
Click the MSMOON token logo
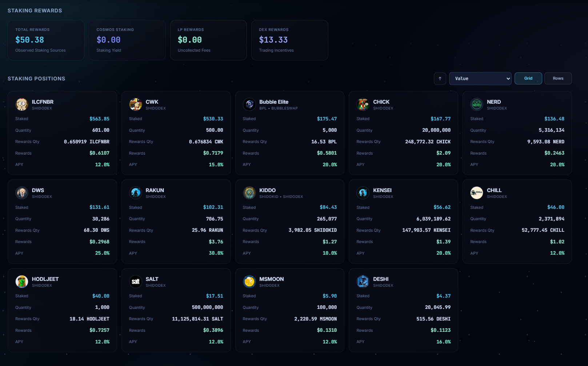[x=249, y=281]
